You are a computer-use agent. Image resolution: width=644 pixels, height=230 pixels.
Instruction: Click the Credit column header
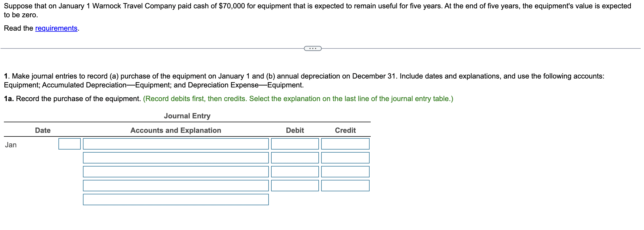click(x=345, y=130)
